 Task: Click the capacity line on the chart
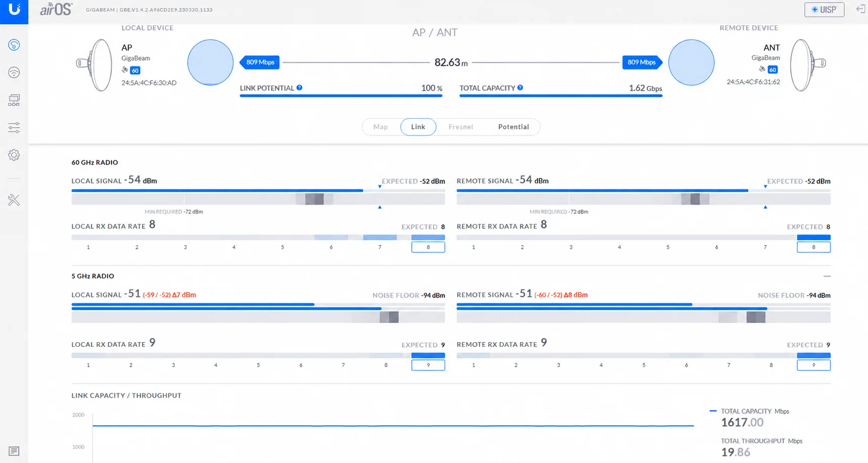coord(393,426)
